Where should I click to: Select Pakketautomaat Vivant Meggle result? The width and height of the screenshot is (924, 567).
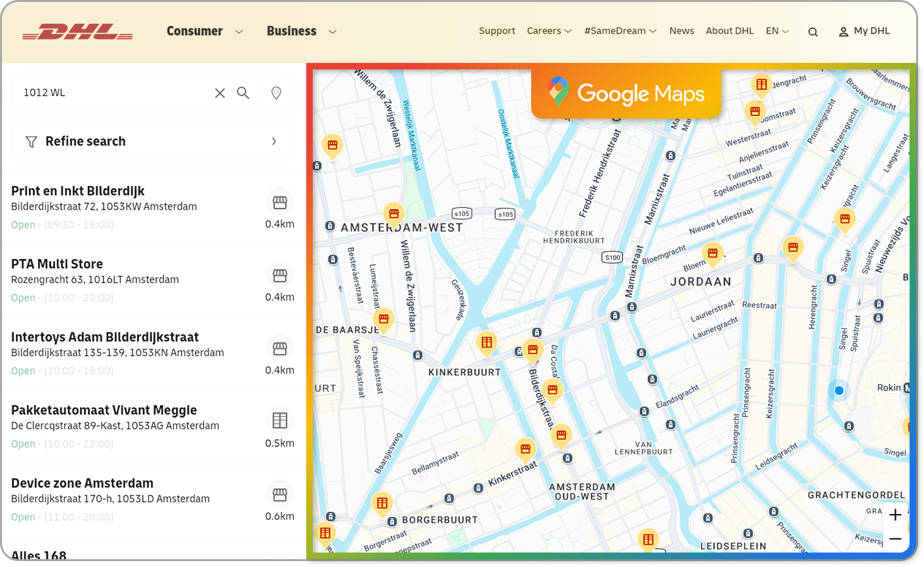pyautogui.click(x=153, y=427)
